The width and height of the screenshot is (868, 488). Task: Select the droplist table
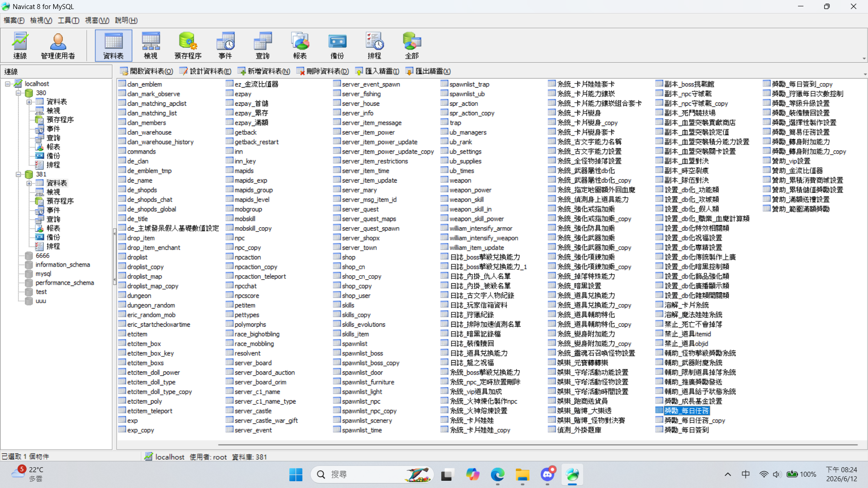(x=137, y=257)
